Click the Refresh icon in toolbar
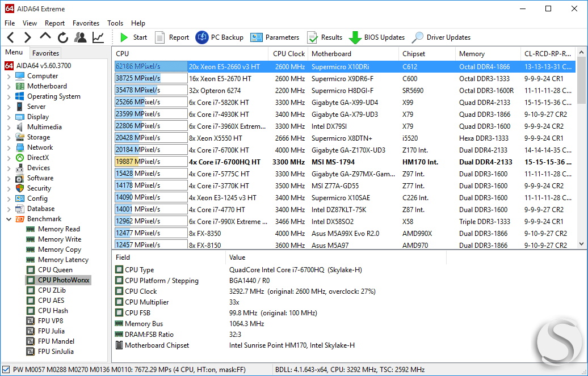The image size is (588, 376). click(x=63, y=37)
